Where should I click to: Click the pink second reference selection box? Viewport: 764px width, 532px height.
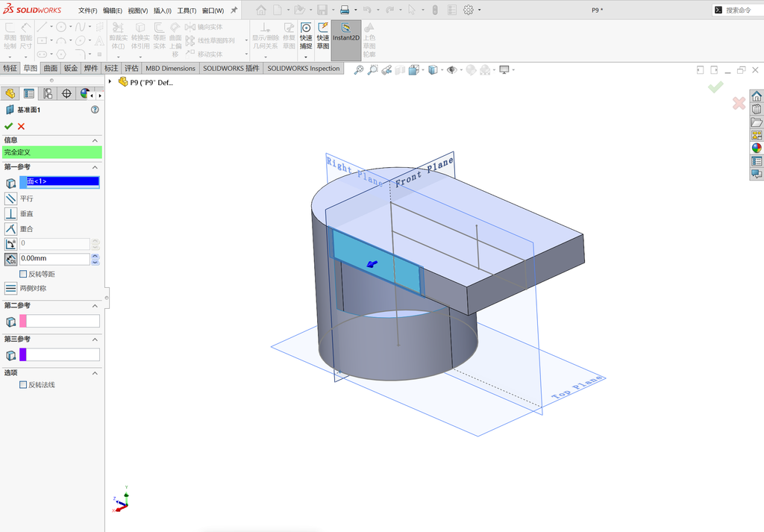(x=60, y=321)
